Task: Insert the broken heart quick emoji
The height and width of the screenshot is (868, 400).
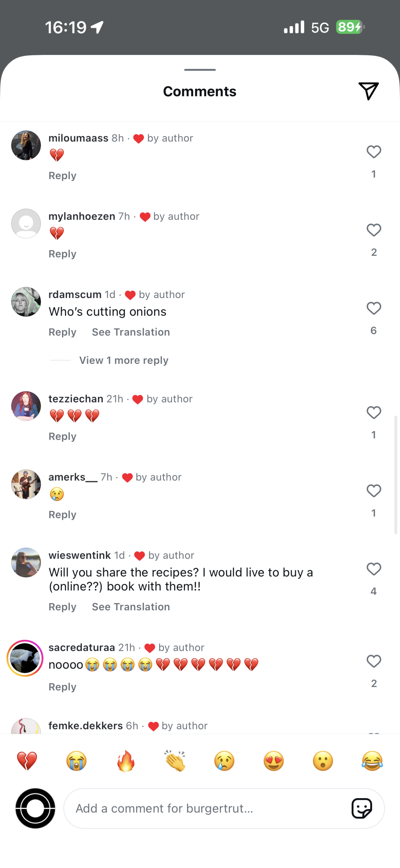Action: point(27,761)
